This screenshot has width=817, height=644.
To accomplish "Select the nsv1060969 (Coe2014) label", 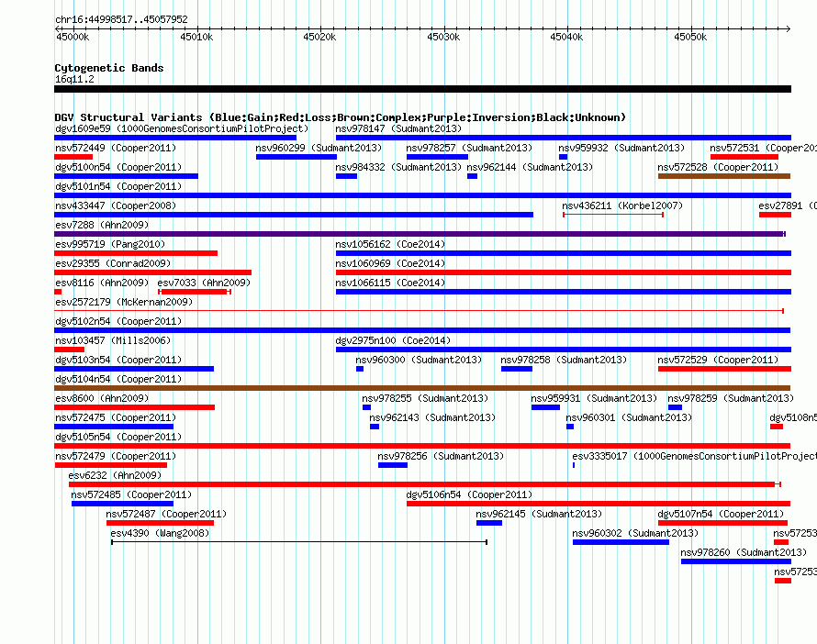I will click(390, 263).
